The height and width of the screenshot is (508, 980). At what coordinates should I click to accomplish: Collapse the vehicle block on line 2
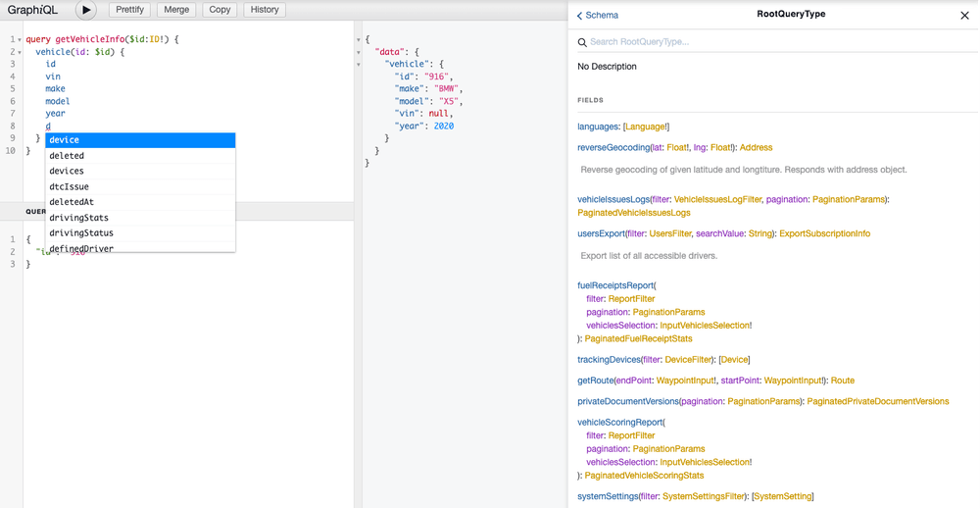click(x=19, y=52)
